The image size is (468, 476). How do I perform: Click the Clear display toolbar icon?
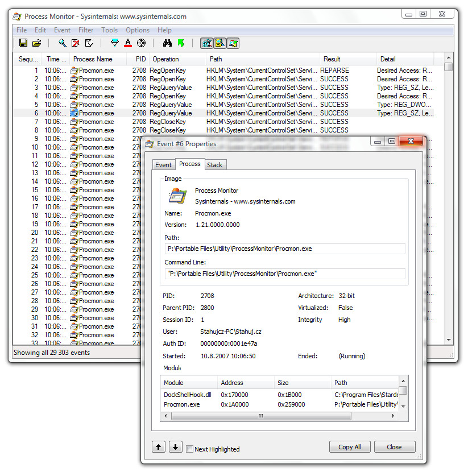pos(89,43)
